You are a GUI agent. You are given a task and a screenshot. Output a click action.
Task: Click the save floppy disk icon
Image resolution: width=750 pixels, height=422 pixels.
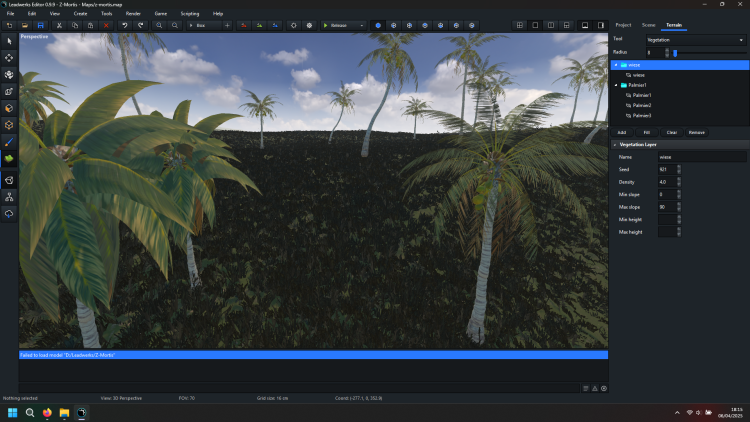pyautogui.click(x=41, y=25)
